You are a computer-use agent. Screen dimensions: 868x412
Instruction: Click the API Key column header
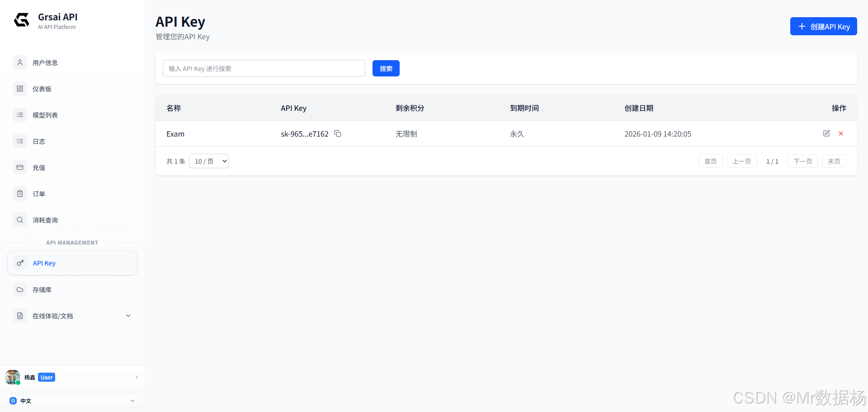click(294, 108)
